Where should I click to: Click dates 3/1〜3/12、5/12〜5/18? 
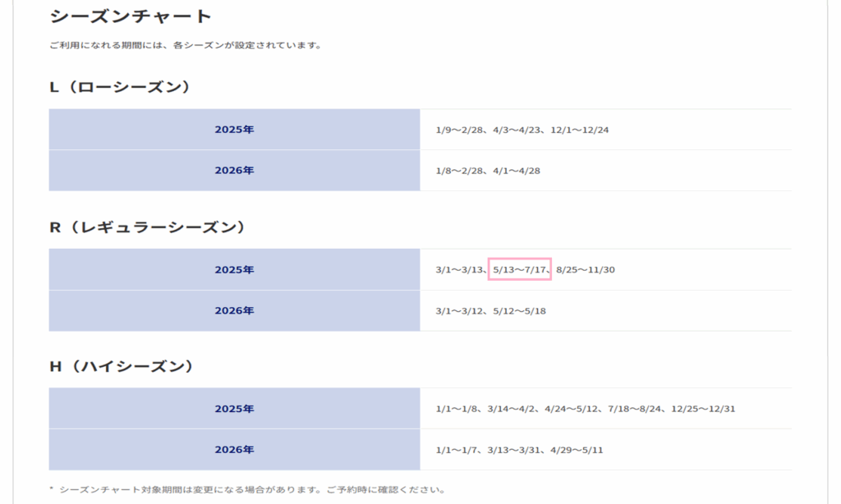coord(490,311)
